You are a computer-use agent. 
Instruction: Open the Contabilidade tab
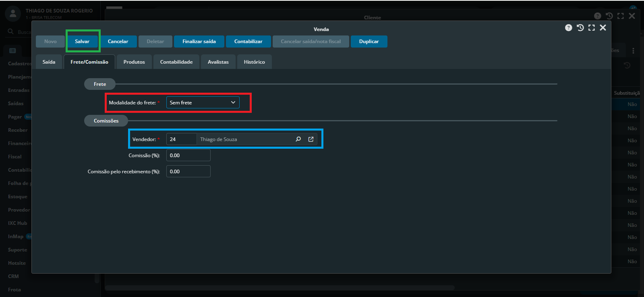click(x=176, y=62)
